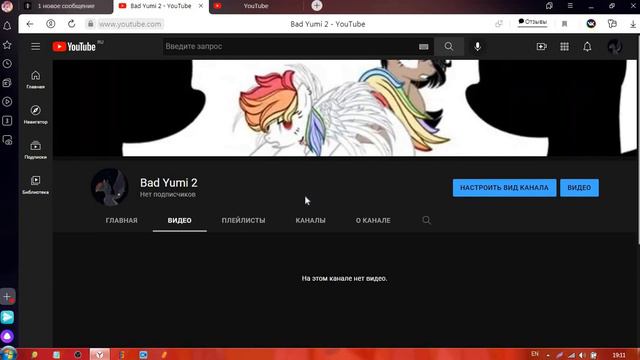The image size is (640, 360).
Task: Go back with the browser arrow
Action: click(30, 24)
